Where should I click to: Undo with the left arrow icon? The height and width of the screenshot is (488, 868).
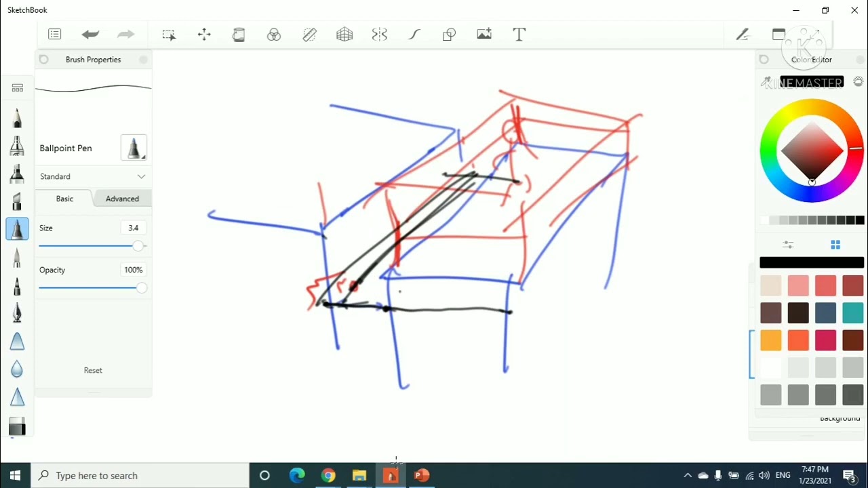coord(90,34)
